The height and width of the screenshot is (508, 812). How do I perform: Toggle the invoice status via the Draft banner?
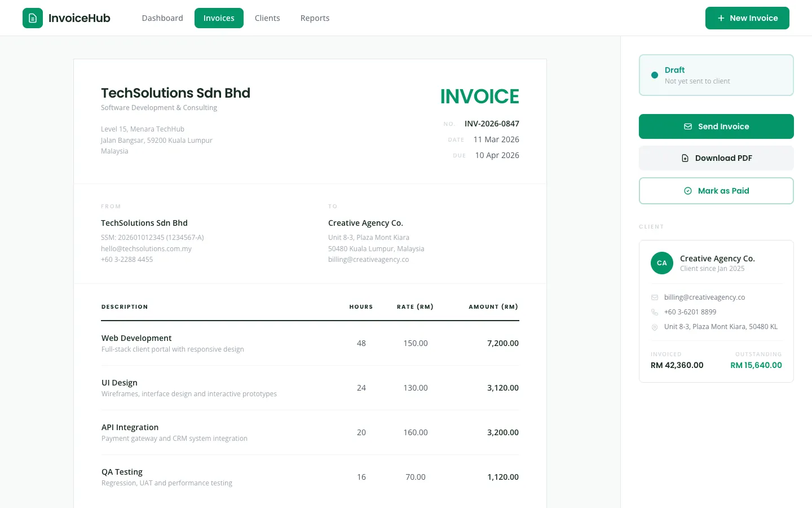pos(716,75)
